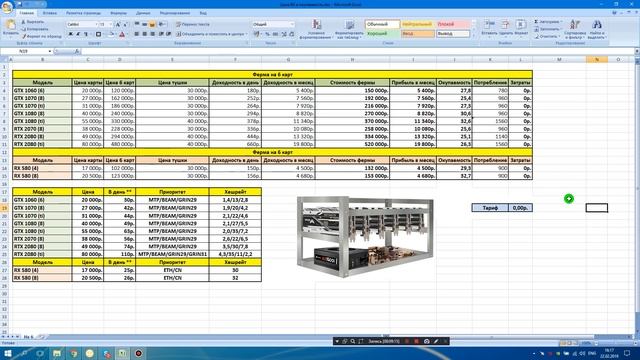The width and height of the screenshot is (640, 360).
Task: Switch to the Данные ribbon tab
Action: click(143, 13)
